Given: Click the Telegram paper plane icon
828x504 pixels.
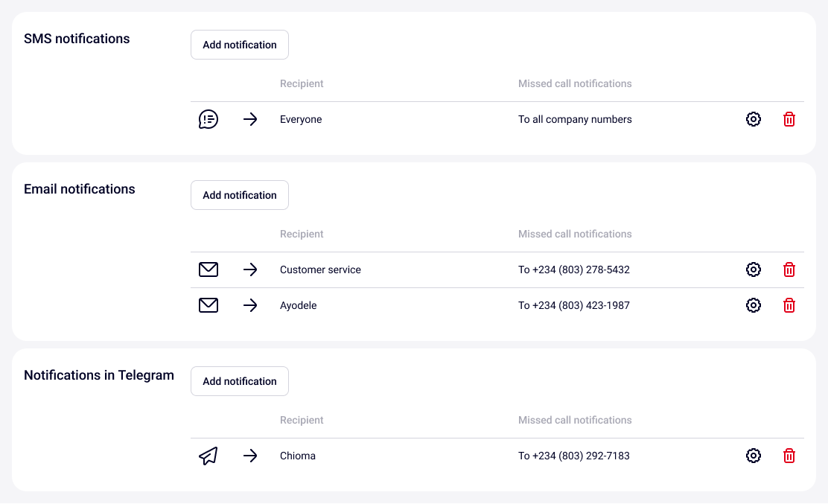Looking at the screenshot, I should pos(208,456).
